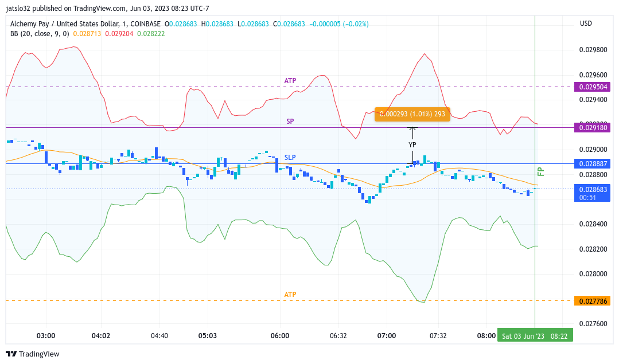The image size is (619, 364).
Task: Click the orange 0.027786 ATP price label
Action: pyautogui.click(x=592, y=301)
